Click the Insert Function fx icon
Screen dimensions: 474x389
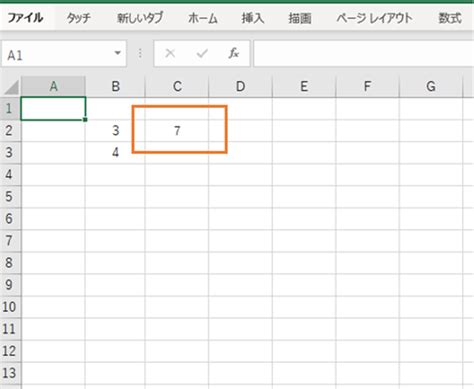[233, 53]
